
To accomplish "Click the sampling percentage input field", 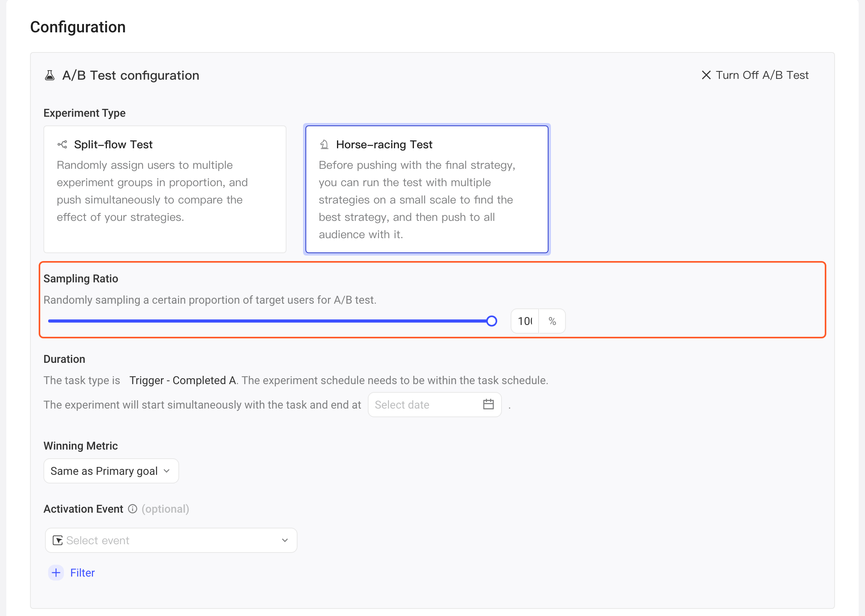I will 525,321.
